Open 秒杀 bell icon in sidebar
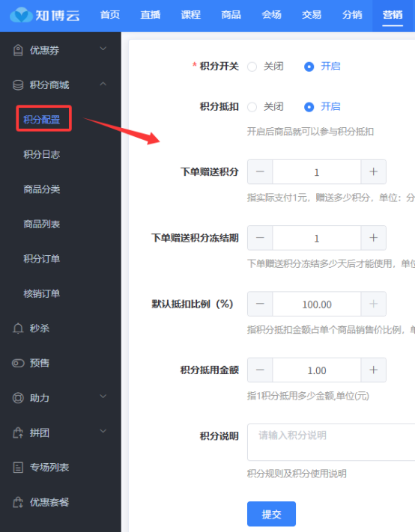Image resolution: width=415 pixels, height=532 pixels. point(18,328)
